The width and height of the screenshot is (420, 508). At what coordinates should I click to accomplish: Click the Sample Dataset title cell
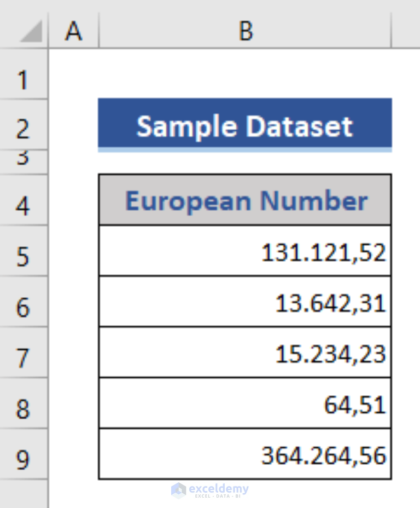(245, 125)
